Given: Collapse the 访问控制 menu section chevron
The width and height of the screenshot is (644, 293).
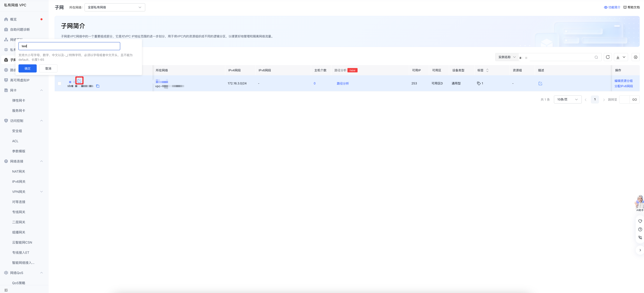Looking at the screenshot, I should [41, 121].
